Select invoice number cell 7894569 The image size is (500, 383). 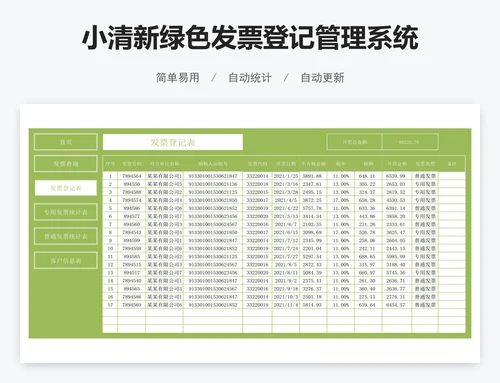[x=132, y=305]
